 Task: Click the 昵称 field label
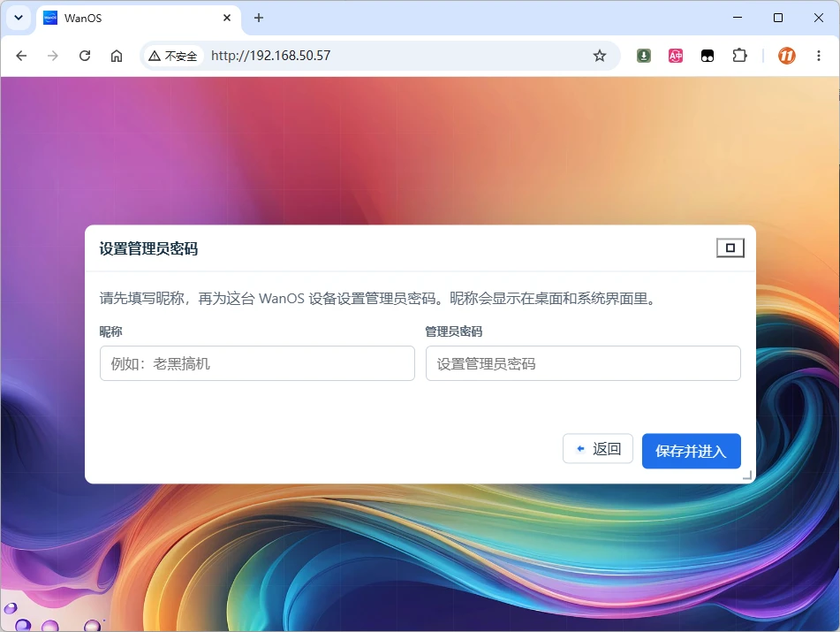tap(111, 331)
